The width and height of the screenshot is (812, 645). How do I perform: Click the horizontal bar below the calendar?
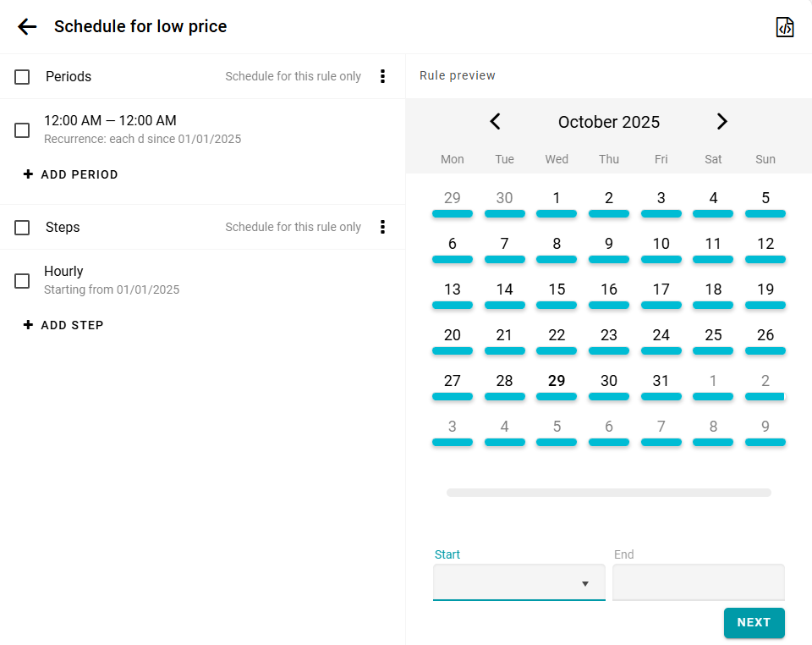[609, 492]
